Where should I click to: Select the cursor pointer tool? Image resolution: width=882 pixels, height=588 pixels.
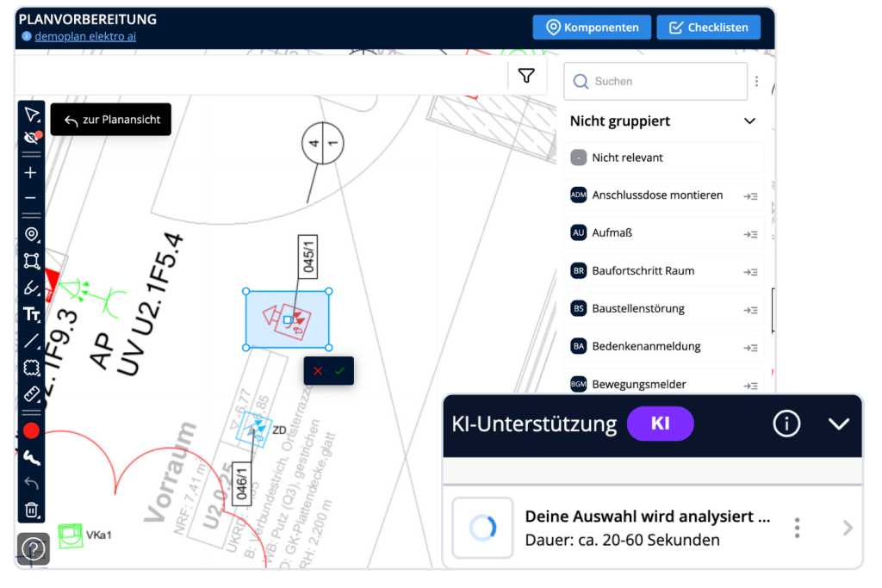click(x=32, y=115)
